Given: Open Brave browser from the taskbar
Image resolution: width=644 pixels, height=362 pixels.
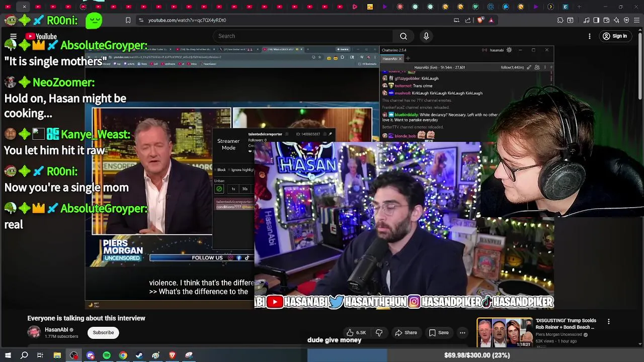Looking at the screenshot, I should [x=172, y=355].
